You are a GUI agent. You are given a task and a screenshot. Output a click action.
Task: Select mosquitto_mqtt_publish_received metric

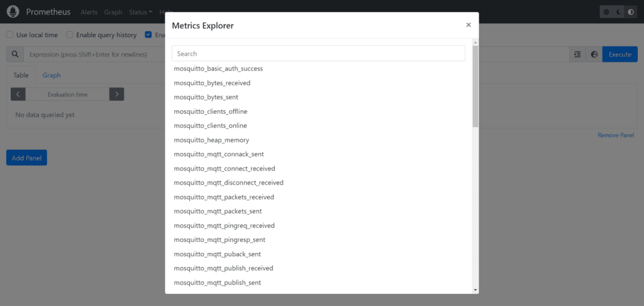223,268
